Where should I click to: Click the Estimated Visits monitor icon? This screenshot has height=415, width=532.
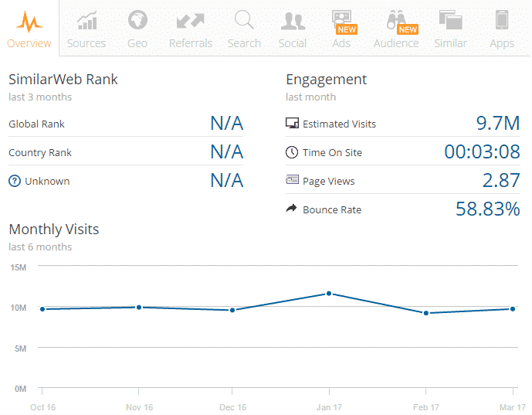(292, 124)
